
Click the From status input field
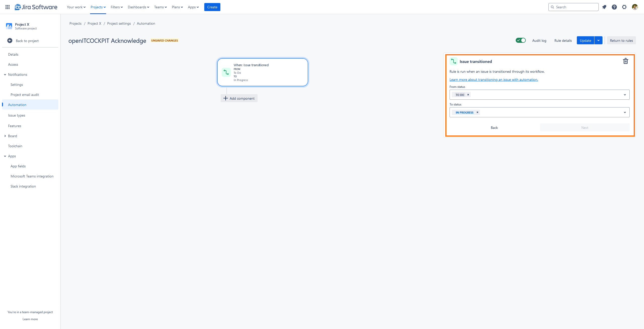pos(540,95)
